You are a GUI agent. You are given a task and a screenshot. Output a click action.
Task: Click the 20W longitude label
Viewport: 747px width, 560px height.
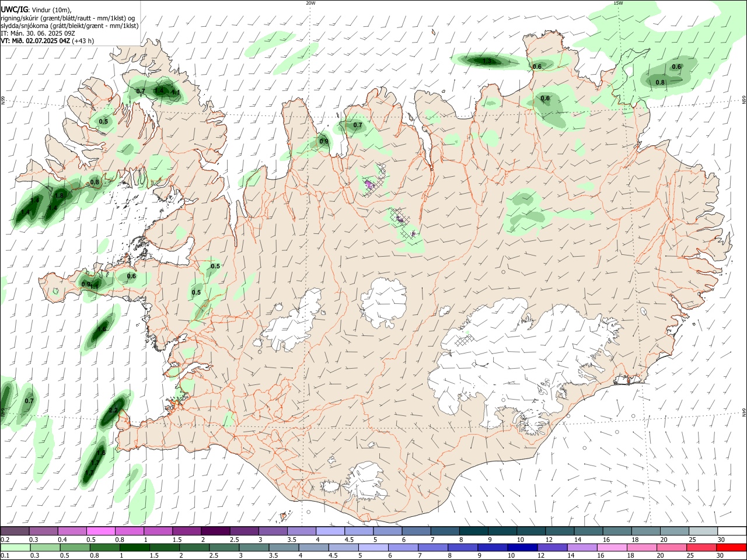pos(310,3)
